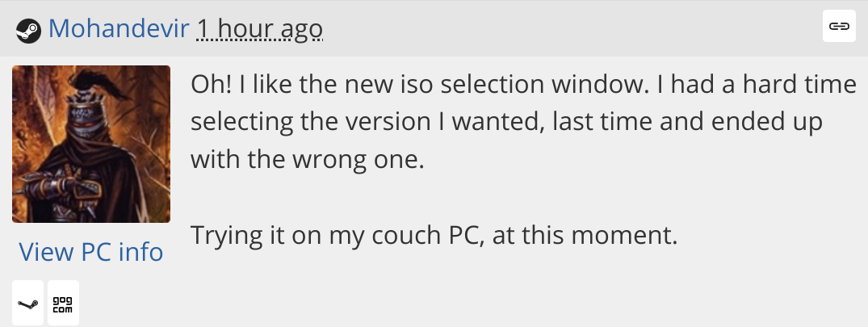
Task: Open the 'View PC info' link
Action: 91,252
